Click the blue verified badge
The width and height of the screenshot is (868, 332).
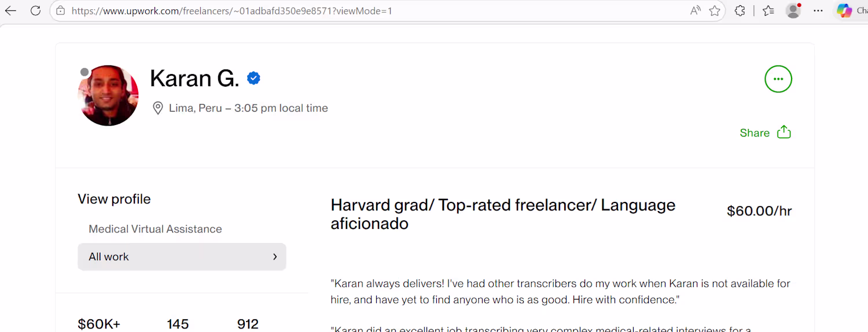click(253, 78)
